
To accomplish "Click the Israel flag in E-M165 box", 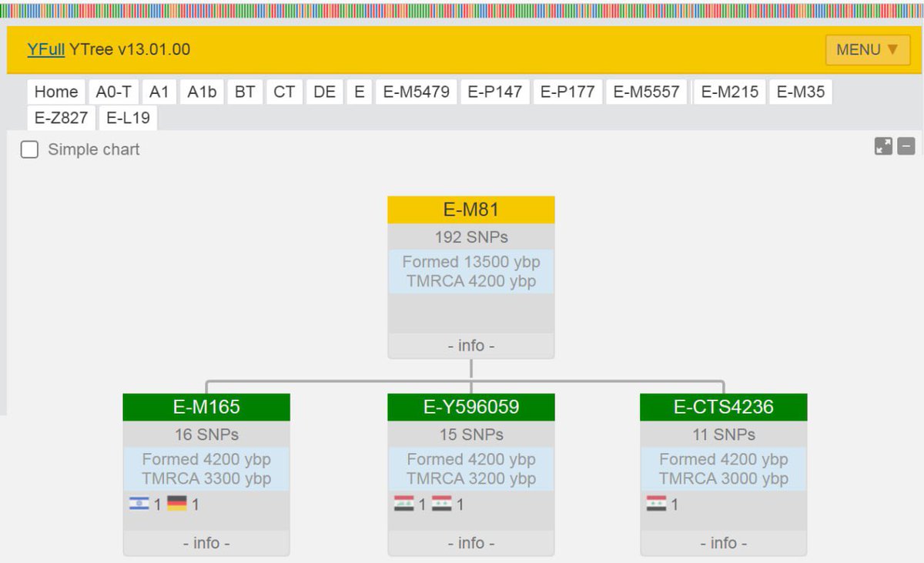I will (x=139, y=504).
